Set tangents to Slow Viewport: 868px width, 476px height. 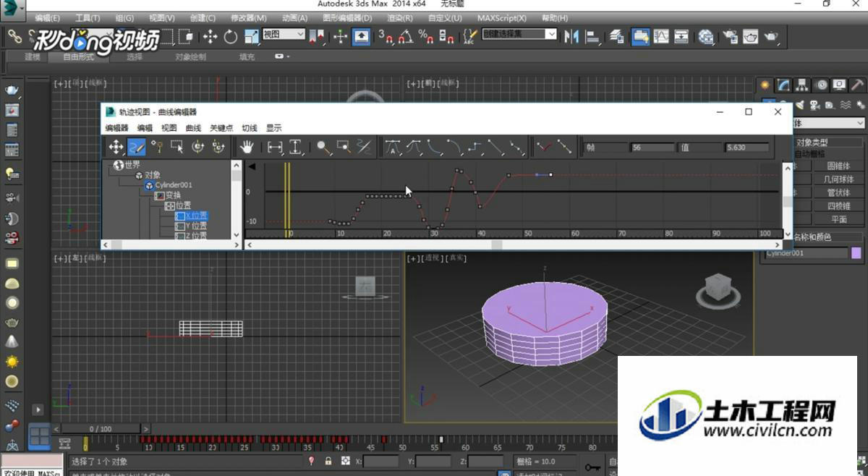coord(454,147)
